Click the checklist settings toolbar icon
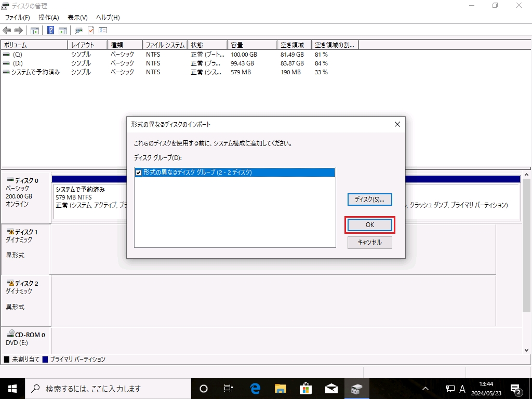The image size is (532, 399). (x=103, y=30)
